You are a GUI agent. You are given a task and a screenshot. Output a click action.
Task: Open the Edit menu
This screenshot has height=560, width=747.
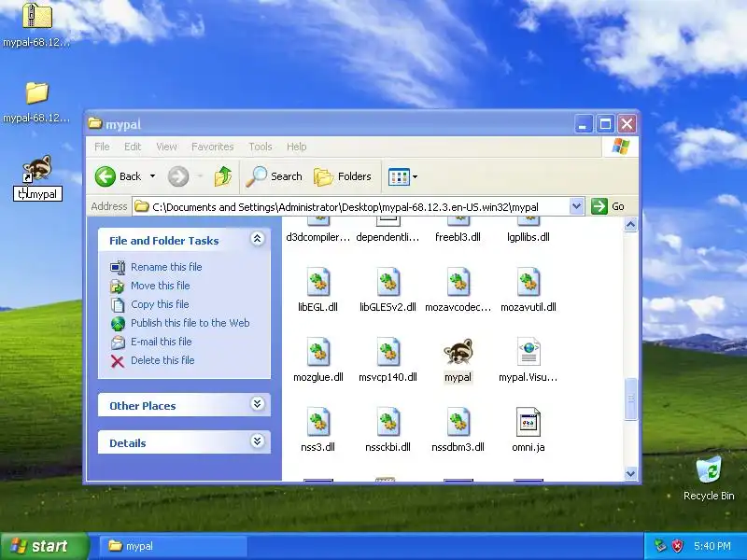133,147
